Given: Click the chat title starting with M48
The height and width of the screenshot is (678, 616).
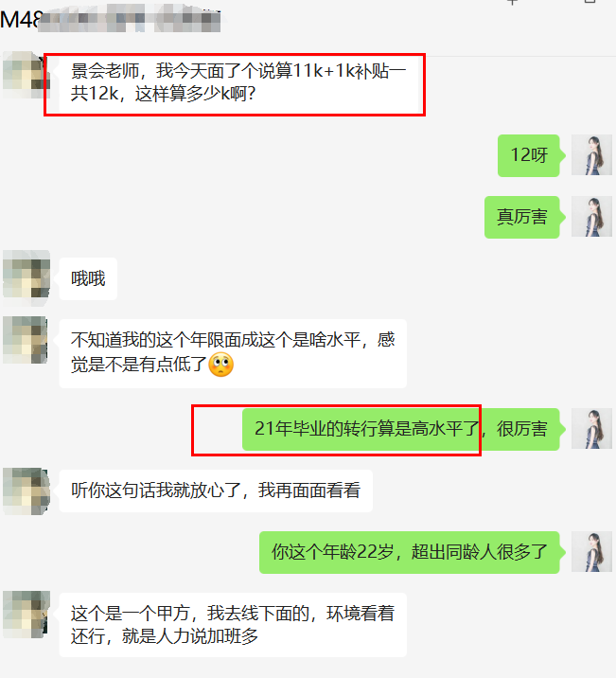Looking at the screenshot, I should pyautogui.click(x=110, y=19).
